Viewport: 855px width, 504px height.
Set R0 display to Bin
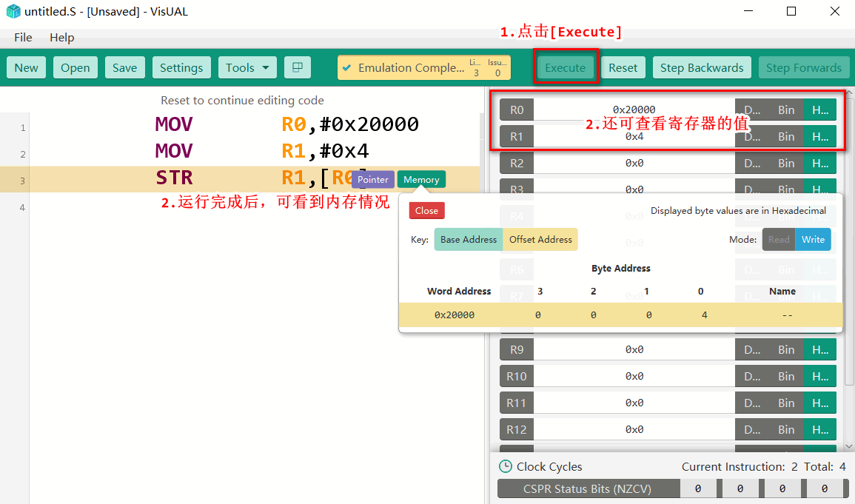pyautogui.click(x=785, y=110)
